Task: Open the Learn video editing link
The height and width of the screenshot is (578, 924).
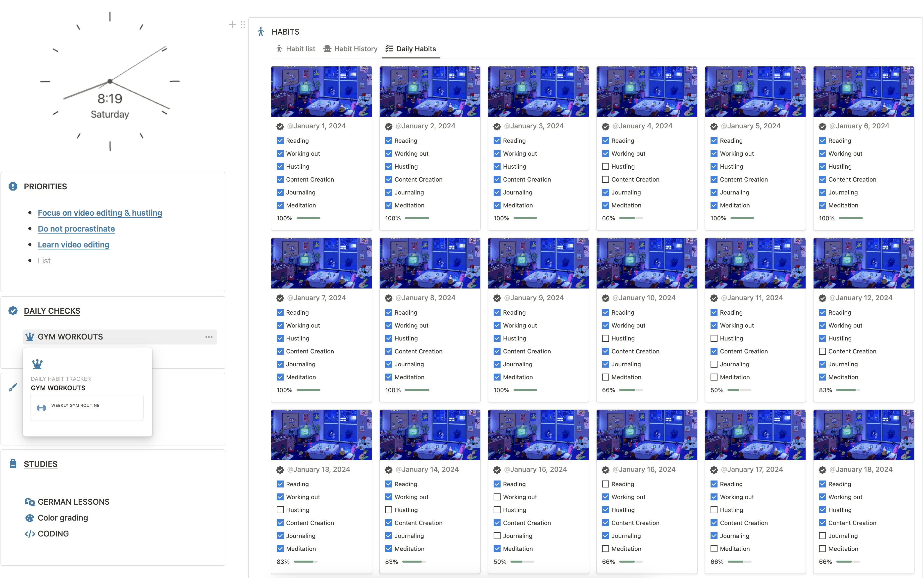Action: click(x=73, y=245)
